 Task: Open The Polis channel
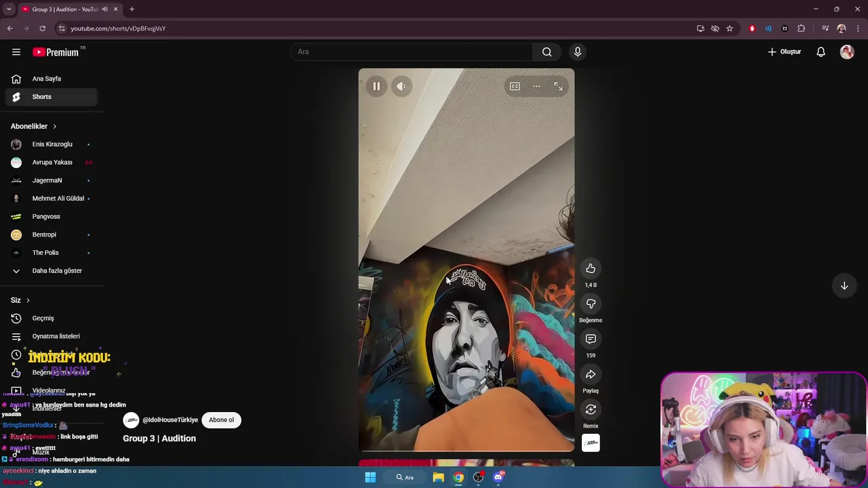52,253
